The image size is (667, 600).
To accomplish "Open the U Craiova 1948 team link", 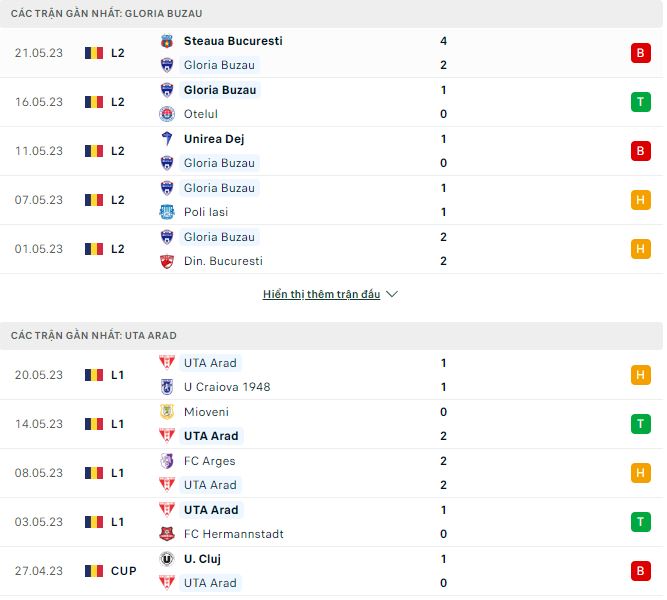I will pos(227,387).
